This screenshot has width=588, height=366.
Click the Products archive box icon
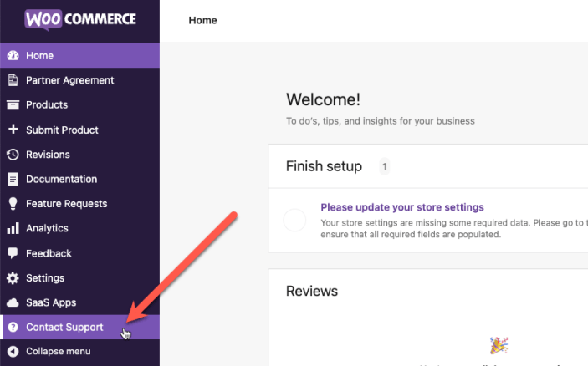13,105
